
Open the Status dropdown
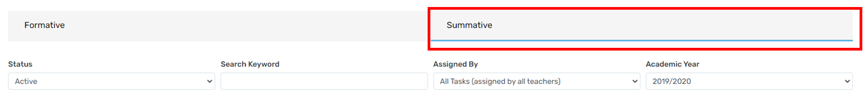coord(112,81)
